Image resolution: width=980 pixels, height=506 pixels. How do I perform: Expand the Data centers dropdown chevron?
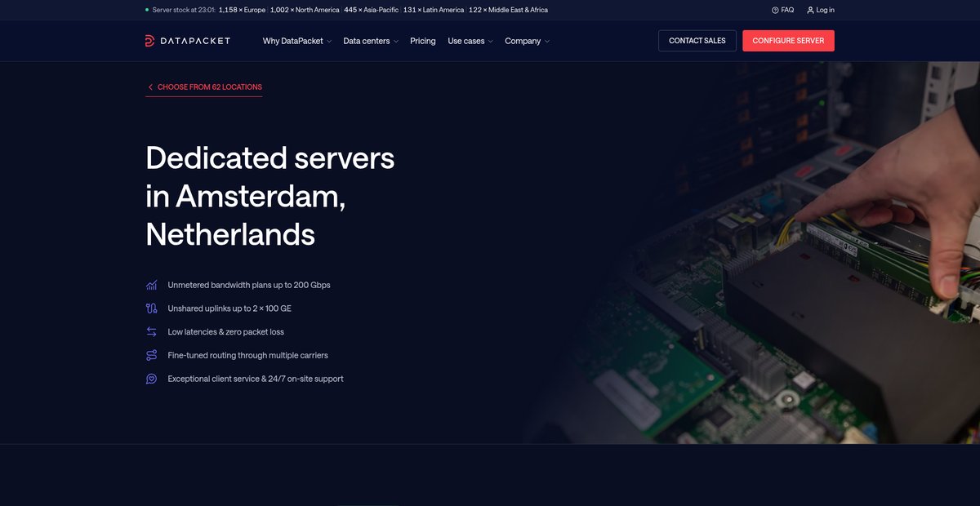click(x=396, y=42)
